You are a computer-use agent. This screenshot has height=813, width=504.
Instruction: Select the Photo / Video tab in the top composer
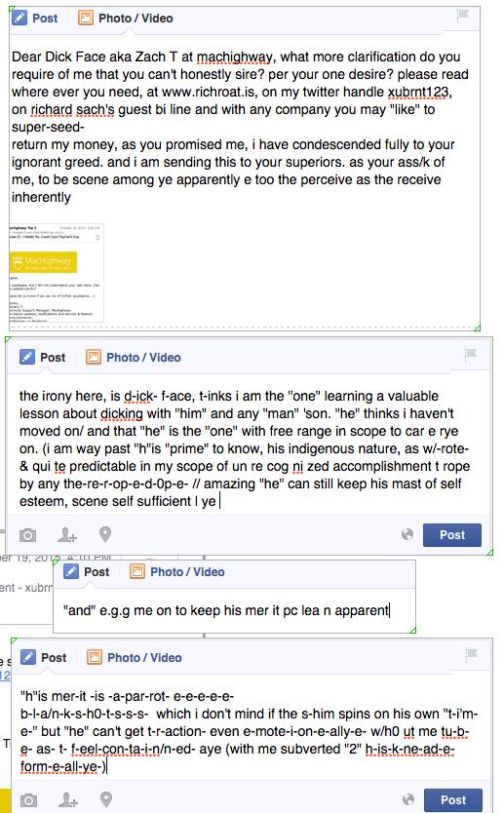[126, 19]
